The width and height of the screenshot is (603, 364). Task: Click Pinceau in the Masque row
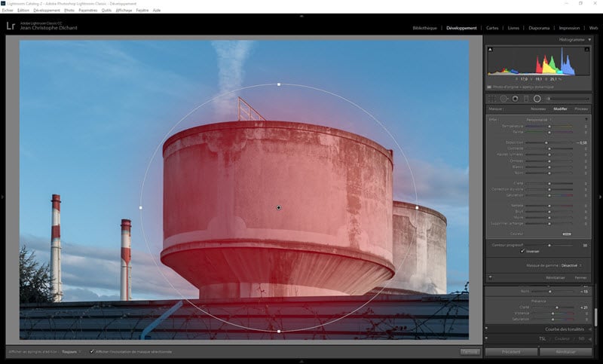pyautogui.click(x=581, y=109)
